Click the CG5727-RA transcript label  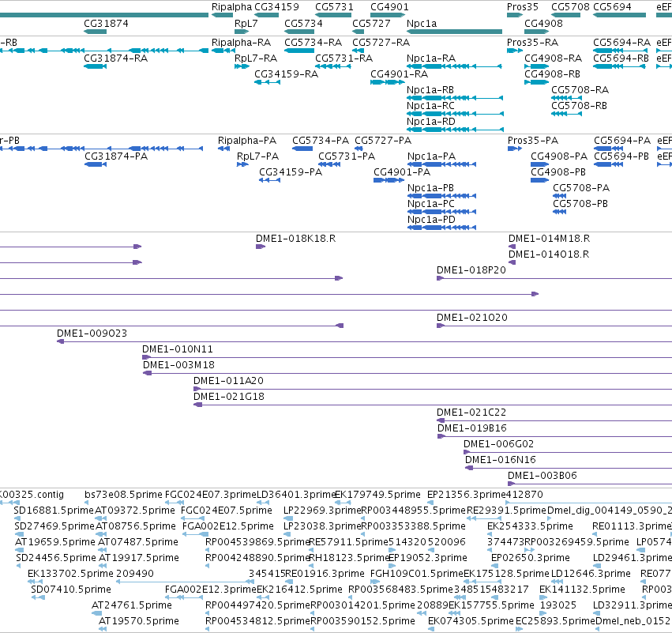tap(381, 43)
